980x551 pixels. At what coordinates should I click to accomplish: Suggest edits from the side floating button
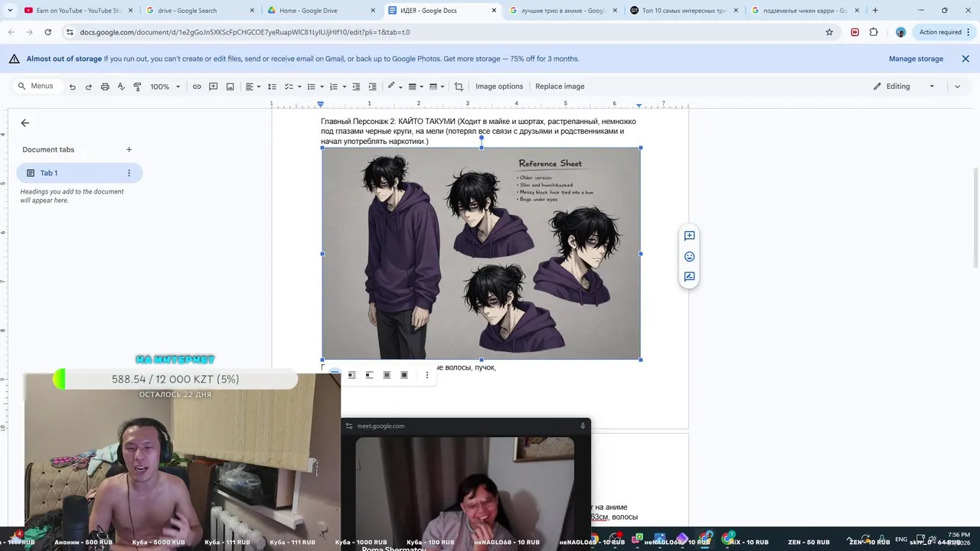pos(689,277)
